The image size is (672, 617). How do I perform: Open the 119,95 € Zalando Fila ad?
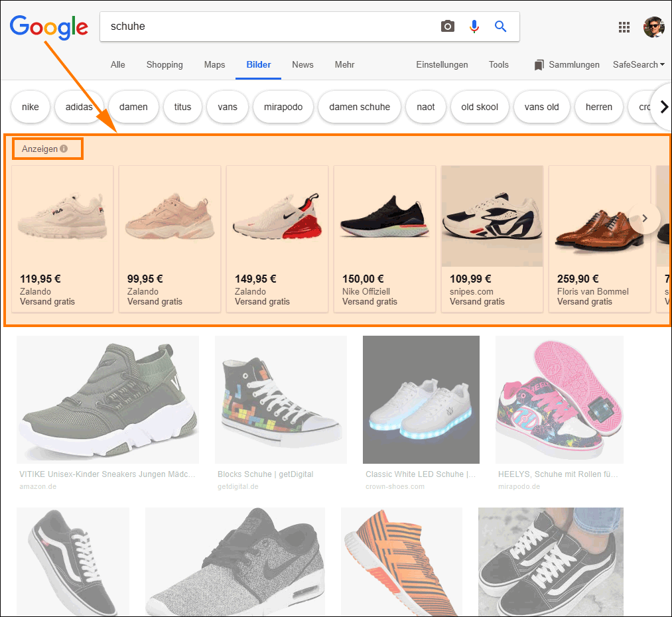click(x=62, y=239)
